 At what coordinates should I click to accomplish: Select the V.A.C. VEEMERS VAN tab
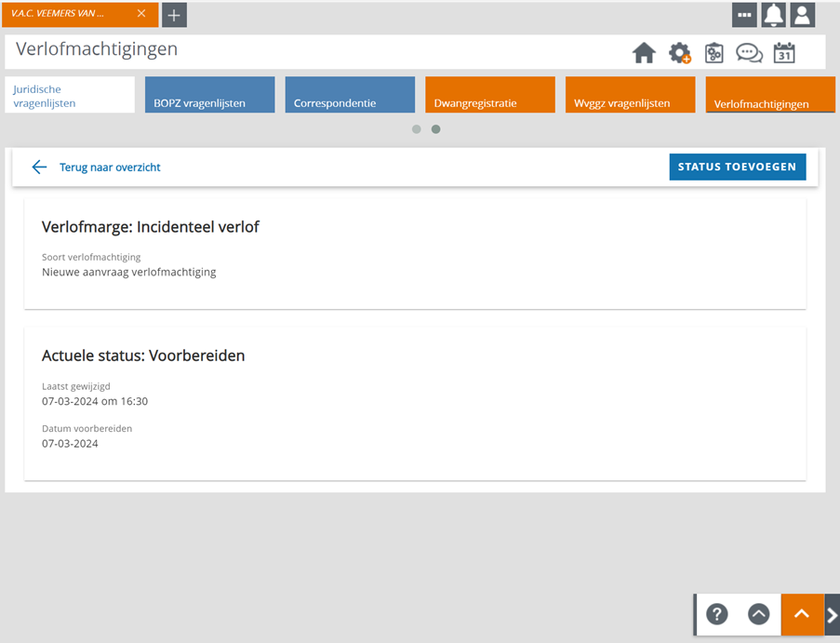click(x=80, y=15)
